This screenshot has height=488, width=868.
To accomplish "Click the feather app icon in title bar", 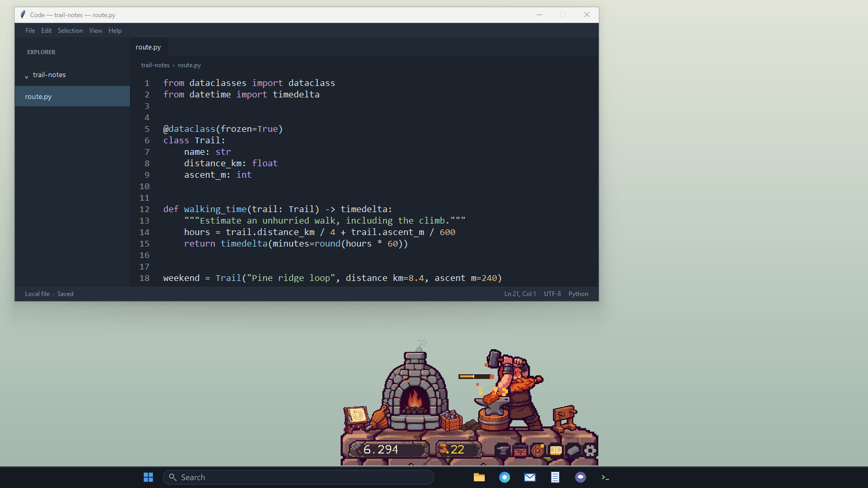I will click(23, 14).
